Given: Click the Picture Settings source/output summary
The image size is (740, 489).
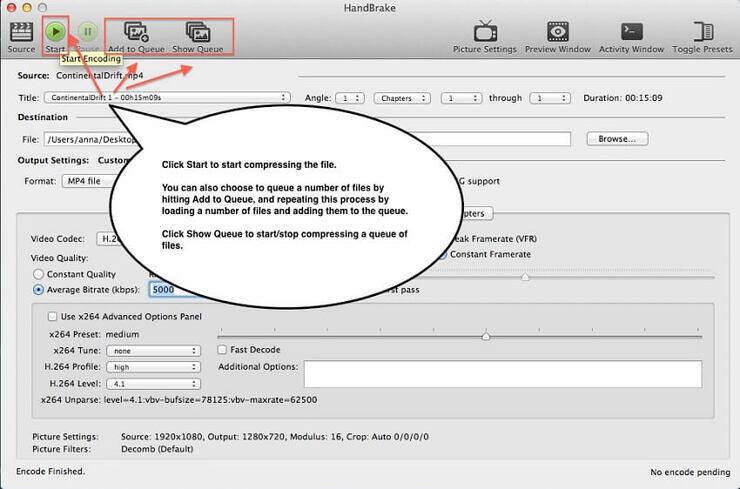Looking at the screenshot, I should [x=275, y=437].
